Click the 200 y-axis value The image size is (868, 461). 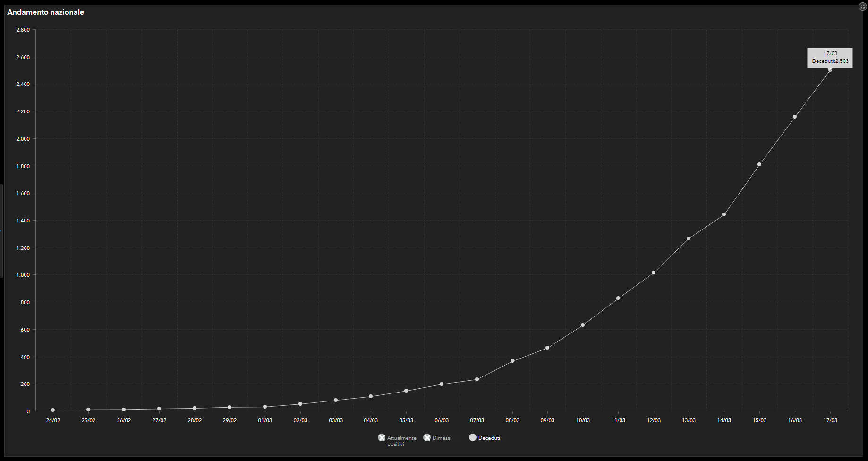25,384
